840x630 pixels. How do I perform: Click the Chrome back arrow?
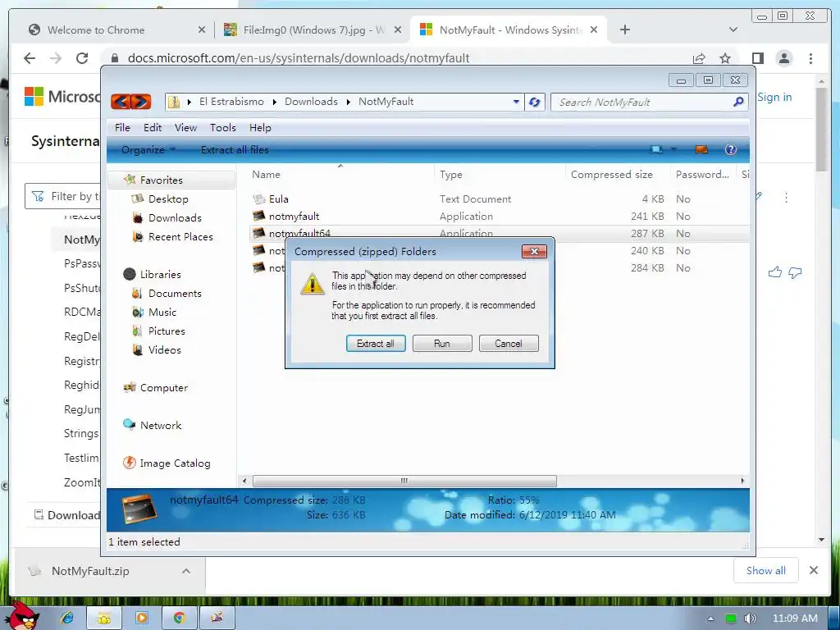[30, 58]
